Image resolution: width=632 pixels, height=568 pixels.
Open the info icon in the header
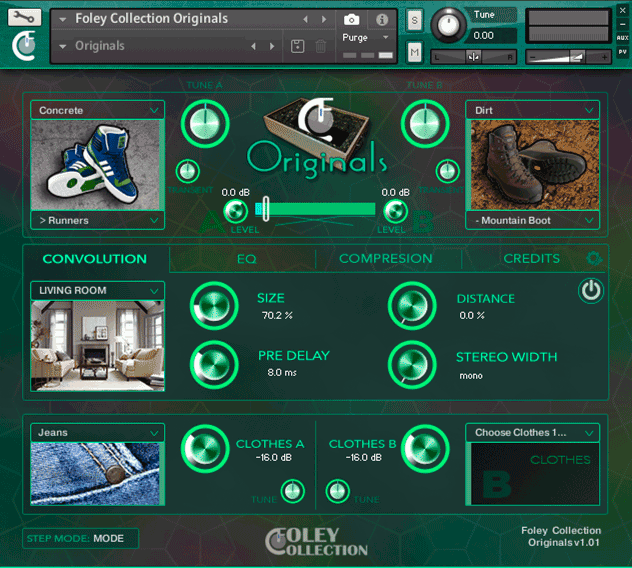pos(382,19)
